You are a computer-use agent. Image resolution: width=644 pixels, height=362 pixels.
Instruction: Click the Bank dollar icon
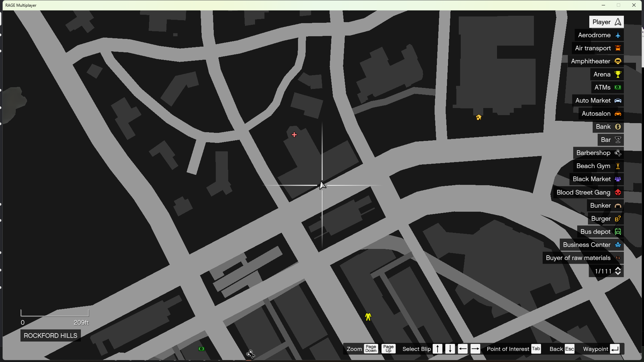click(618, 127)
